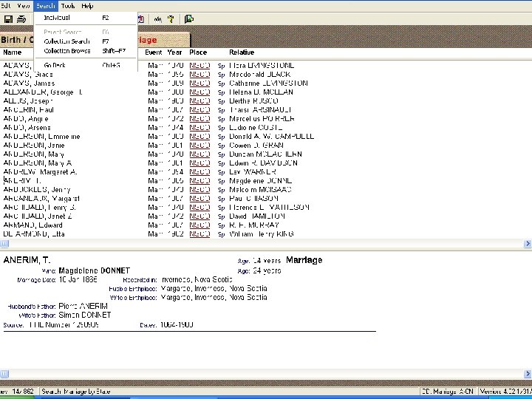Select the ANDERSON, Janie row
Screen dimensions: 532x399
tap(34, 146)
